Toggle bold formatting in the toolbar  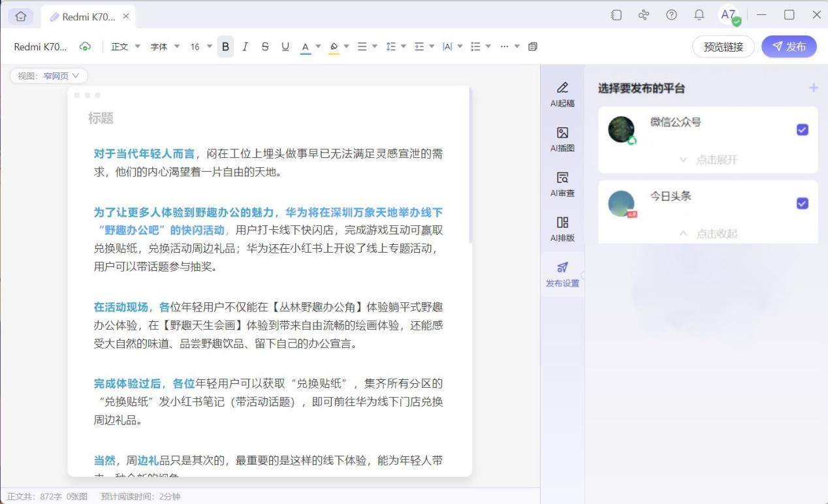(x=225, y=46)
